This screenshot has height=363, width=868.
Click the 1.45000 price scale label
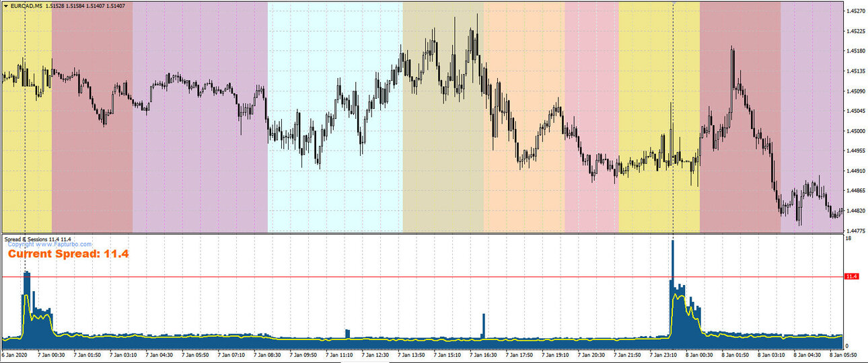856,131
